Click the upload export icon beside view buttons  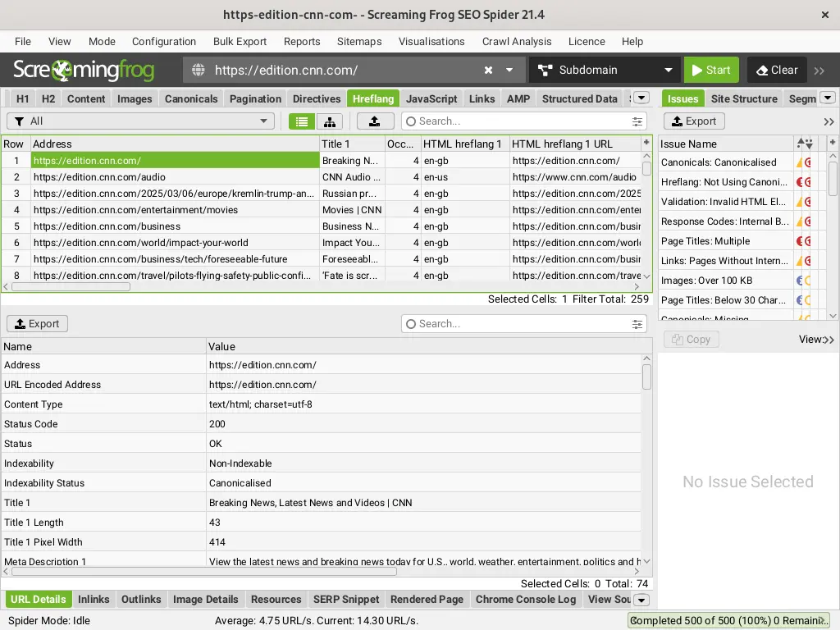click(x=374, y=121)
